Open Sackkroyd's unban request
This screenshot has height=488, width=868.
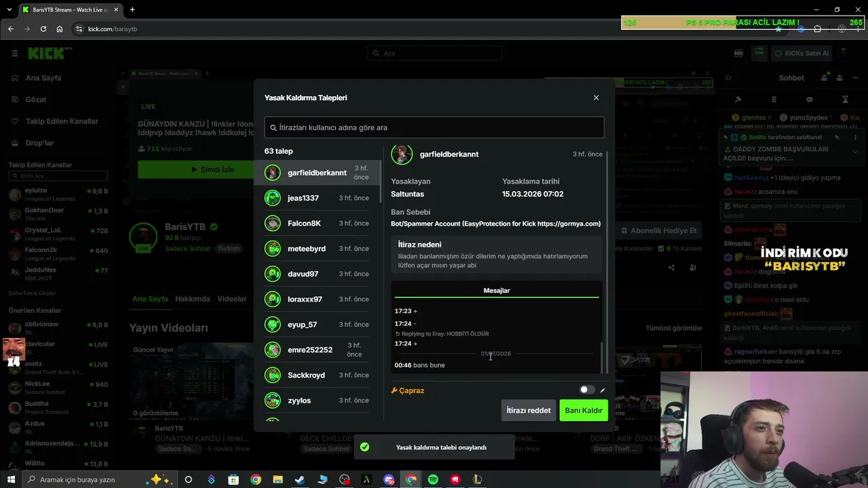[x=317, y=375]
